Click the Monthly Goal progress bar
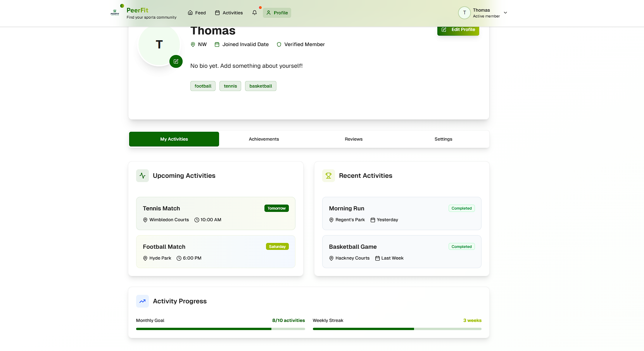 click(220, 329)
